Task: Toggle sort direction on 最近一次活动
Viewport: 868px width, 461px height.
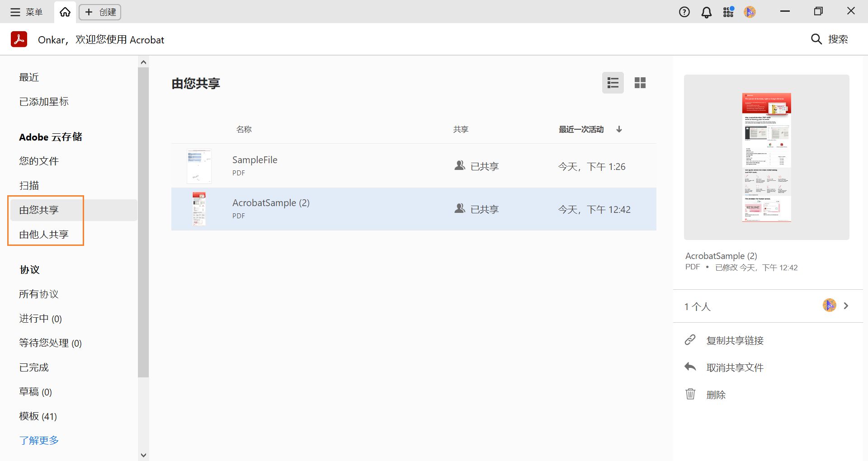Action: click(619, 130)
